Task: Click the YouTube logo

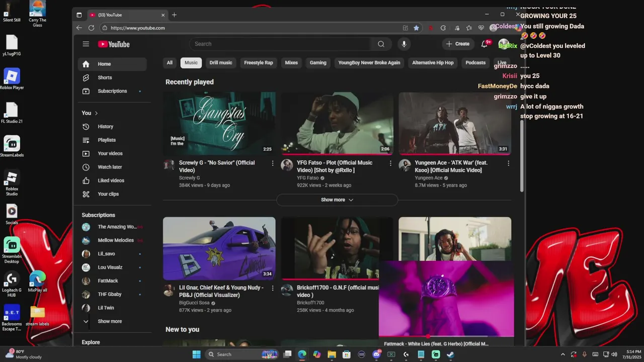Action: [x=114, y=44]
